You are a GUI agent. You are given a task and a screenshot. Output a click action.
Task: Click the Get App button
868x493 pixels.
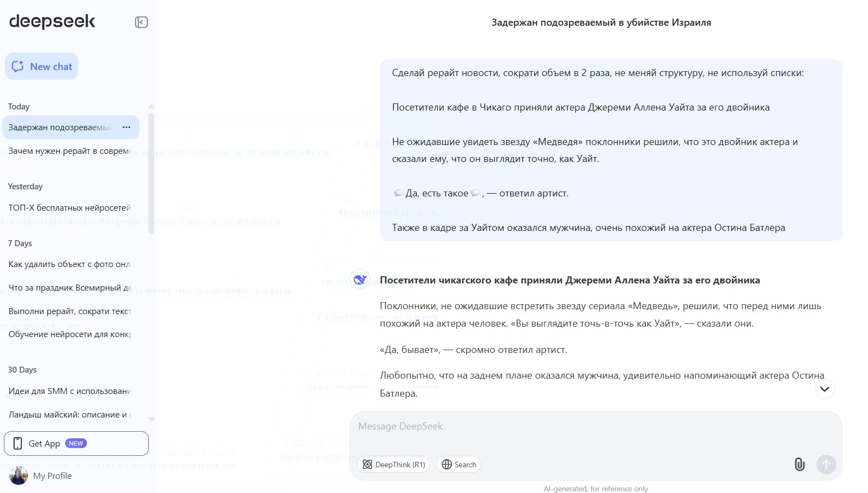coord(76,443)
